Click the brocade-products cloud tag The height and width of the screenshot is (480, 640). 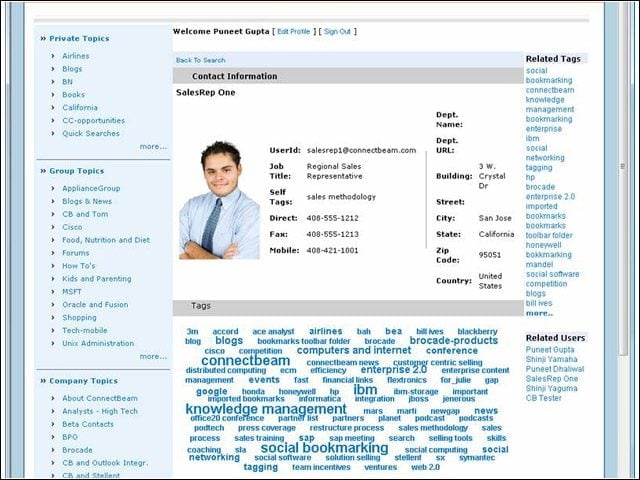pos(454,341)
